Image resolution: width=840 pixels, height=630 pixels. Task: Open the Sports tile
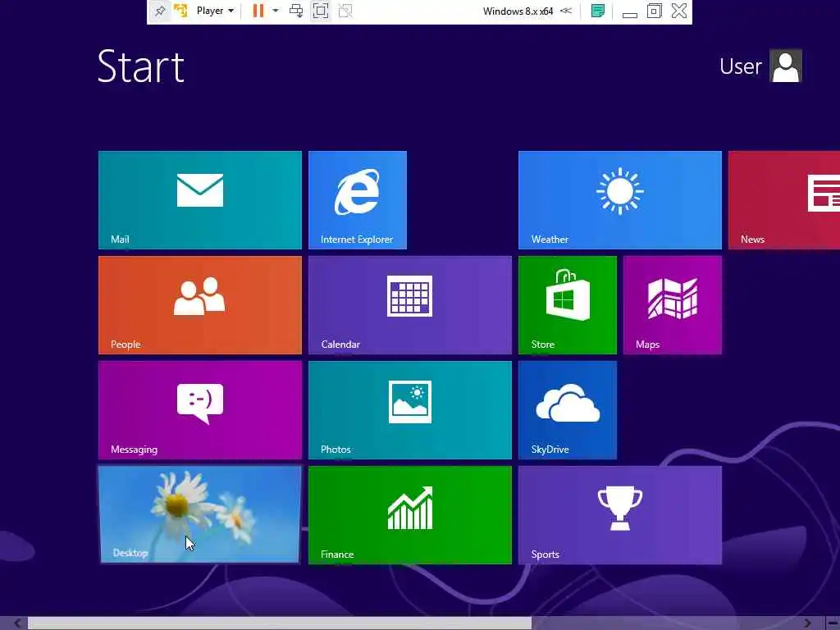(620, 515)
